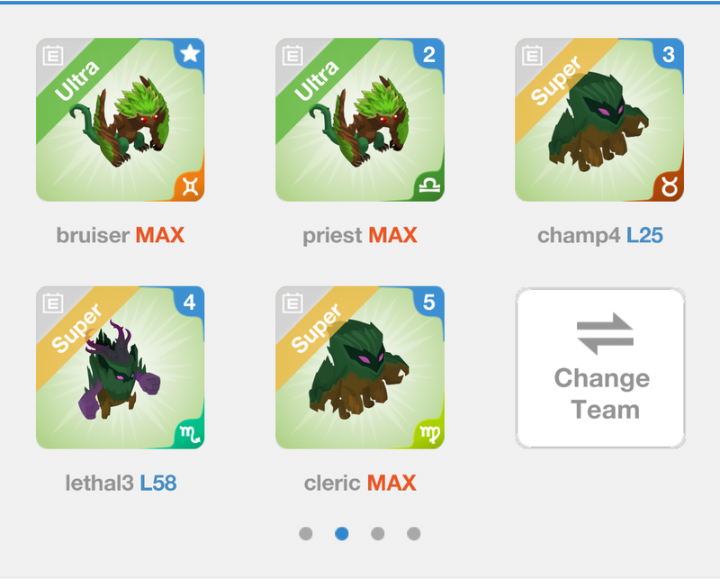Go to first team page dot
Screen dimensions: 720x588
click(x=306, y=534)
